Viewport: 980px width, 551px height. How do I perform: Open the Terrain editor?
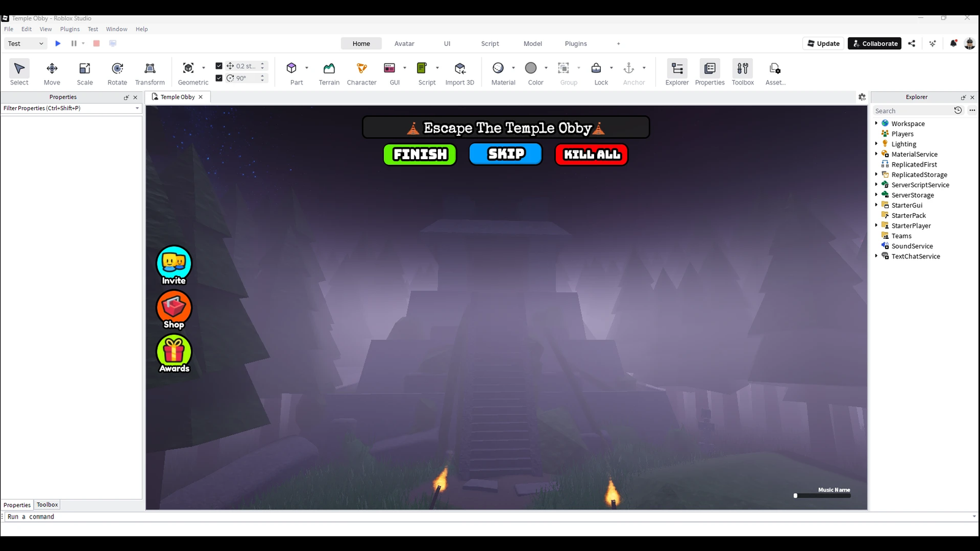(329, 72)
